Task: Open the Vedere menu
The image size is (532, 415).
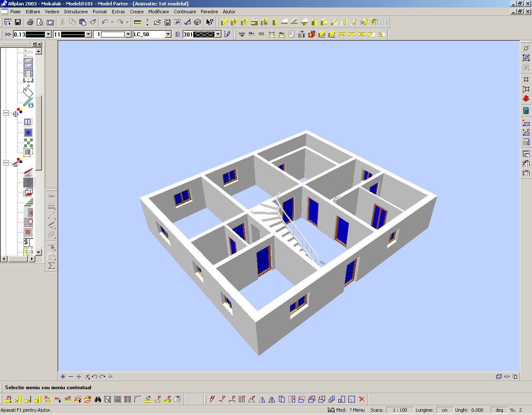Action: (x=52, y=12)
